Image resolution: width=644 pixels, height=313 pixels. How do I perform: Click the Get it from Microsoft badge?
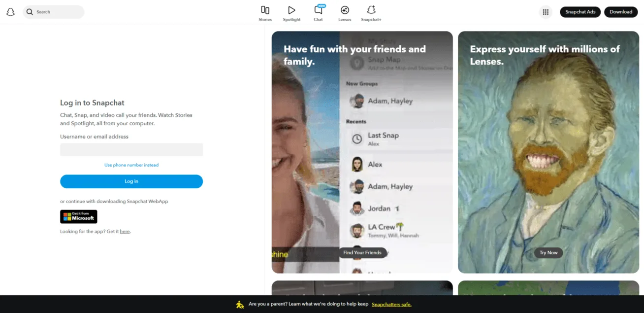[79, 216]
